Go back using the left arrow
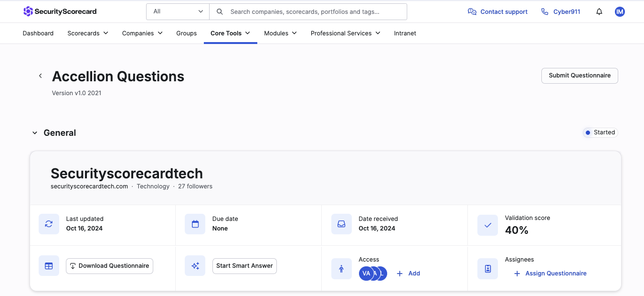 click(41, 76)
